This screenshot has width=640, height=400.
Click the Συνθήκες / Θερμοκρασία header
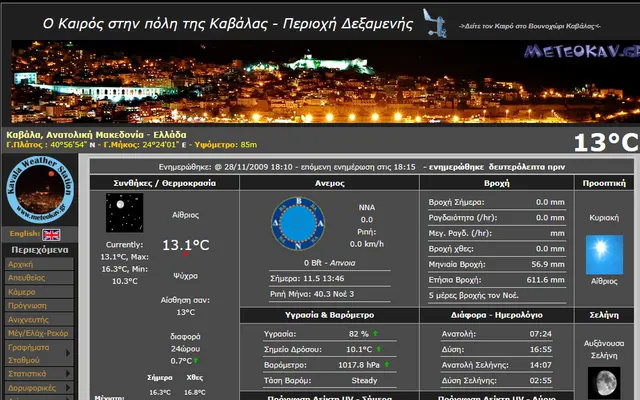tap(164, 183)
